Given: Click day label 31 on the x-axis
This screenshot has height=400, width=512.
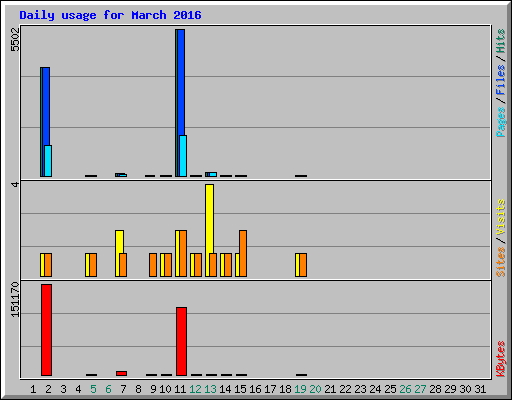Looking at the screenshot, I should [480, 389].
